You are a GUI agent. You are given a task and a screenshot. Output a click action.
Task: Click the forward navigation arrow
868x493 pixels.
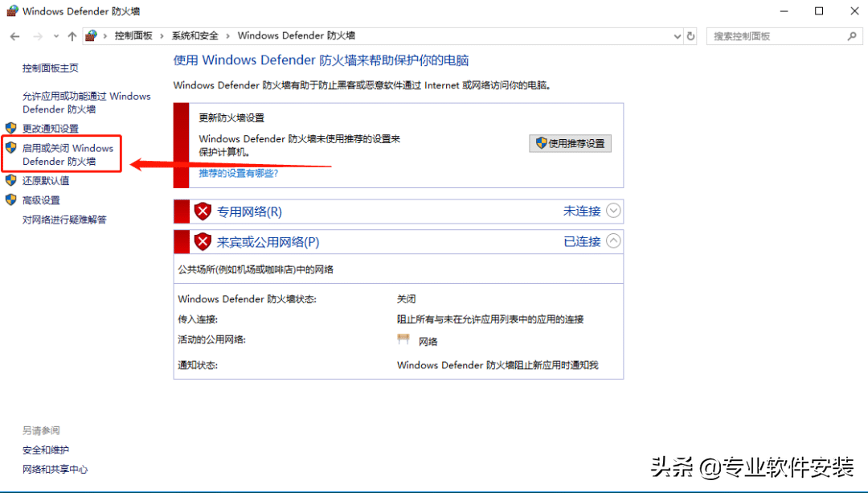click(x=38, y=36)
